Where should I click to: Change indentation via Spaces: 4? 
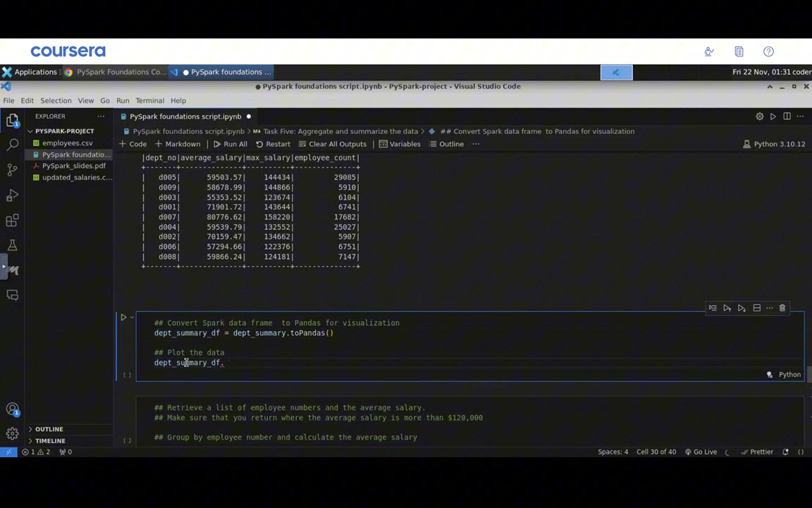[613, 452]
